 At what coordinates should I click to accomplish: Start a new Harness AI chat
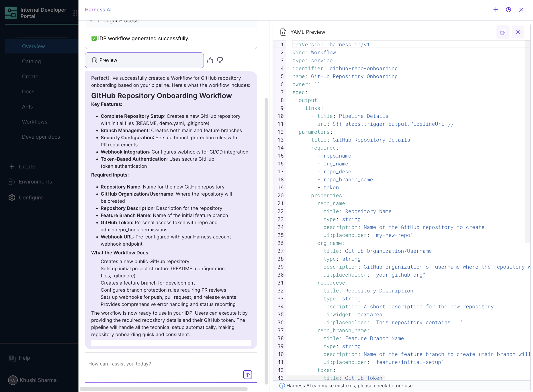tap(495, 10)
